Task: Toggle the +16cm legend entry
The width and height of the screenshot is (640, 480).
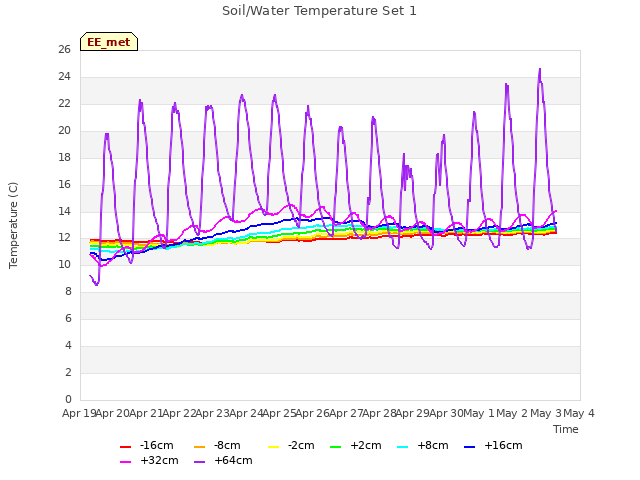Action: click(x=493, y=445)
